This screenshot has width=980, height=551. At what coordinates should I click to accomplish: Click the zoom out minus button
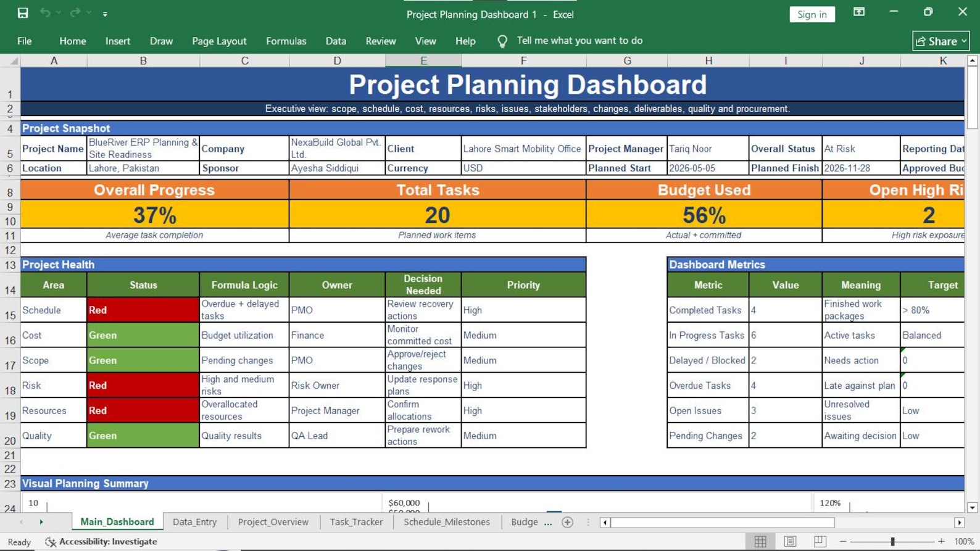tap(843, 542)
